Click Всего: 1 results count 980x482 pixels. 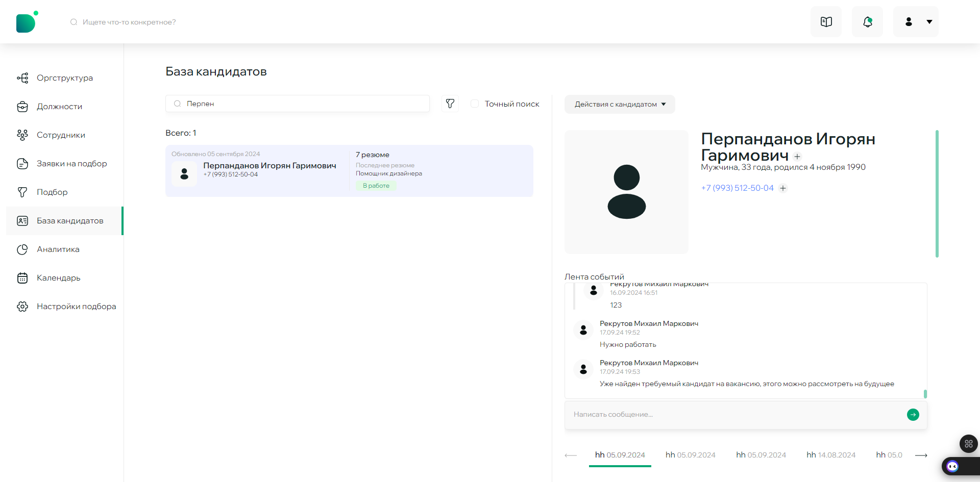181,133
